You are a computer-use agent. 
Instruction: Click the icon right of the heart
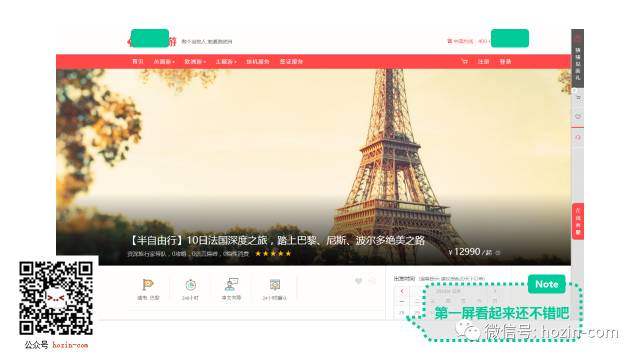pos(372,281)
